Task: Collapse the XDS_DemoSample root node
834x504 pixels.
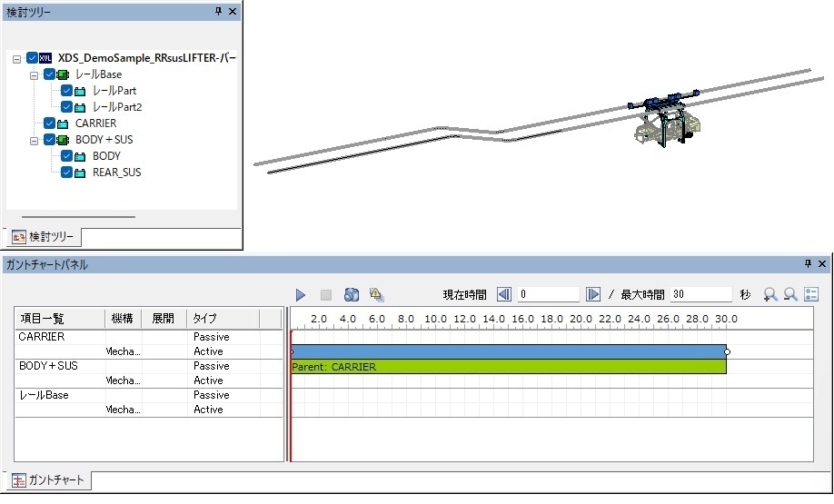Action: click(x=17, y=58)
